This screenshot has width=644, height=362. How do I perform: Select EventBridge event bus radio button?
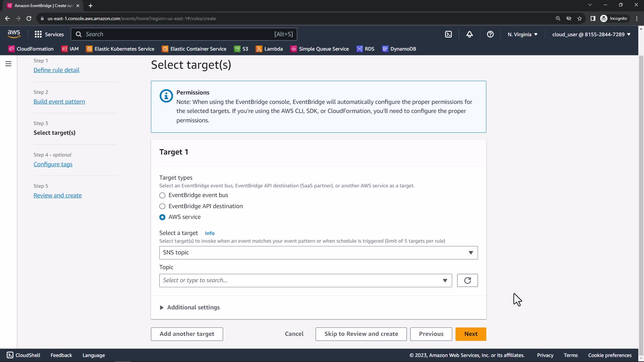coord(162,195)
